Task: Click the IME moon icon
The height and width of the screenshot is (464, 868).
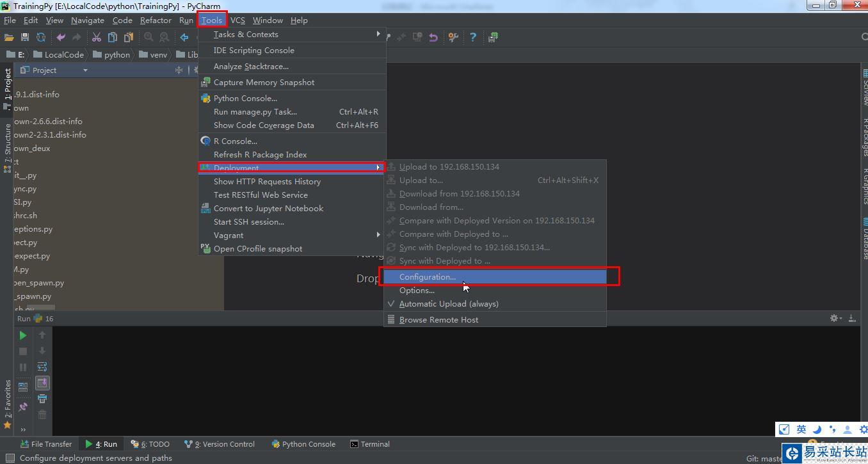Action: click(817, 429)
